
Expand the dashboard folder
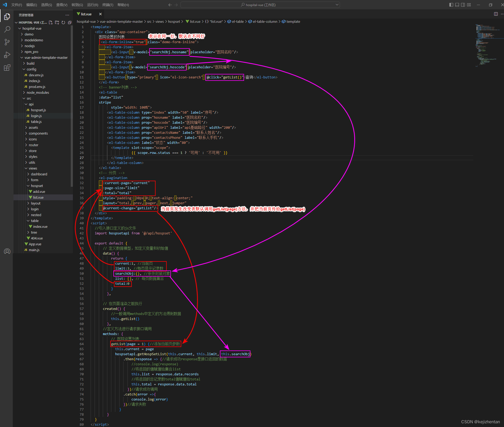coord(39,174)
